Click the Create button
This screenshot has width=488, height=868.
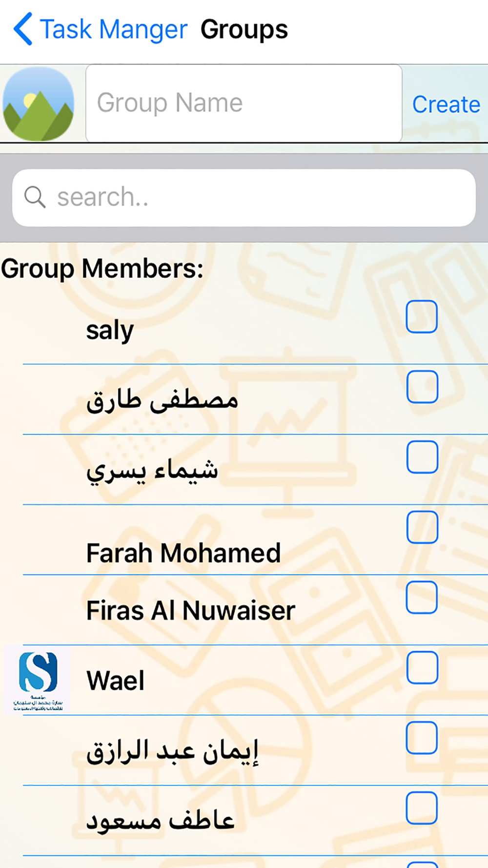(446, 104)
